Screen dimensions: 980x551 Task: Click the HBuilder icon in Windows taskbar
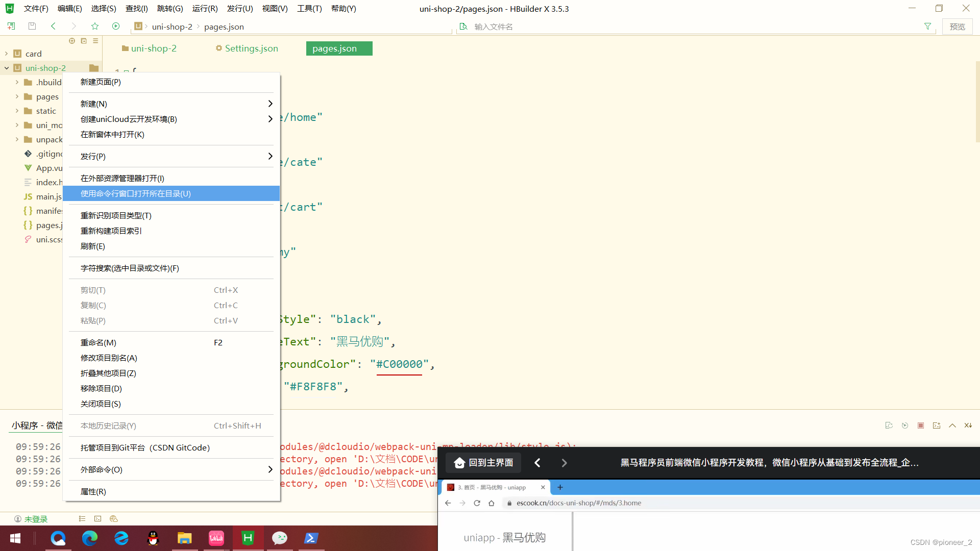[x=248, y=538]
